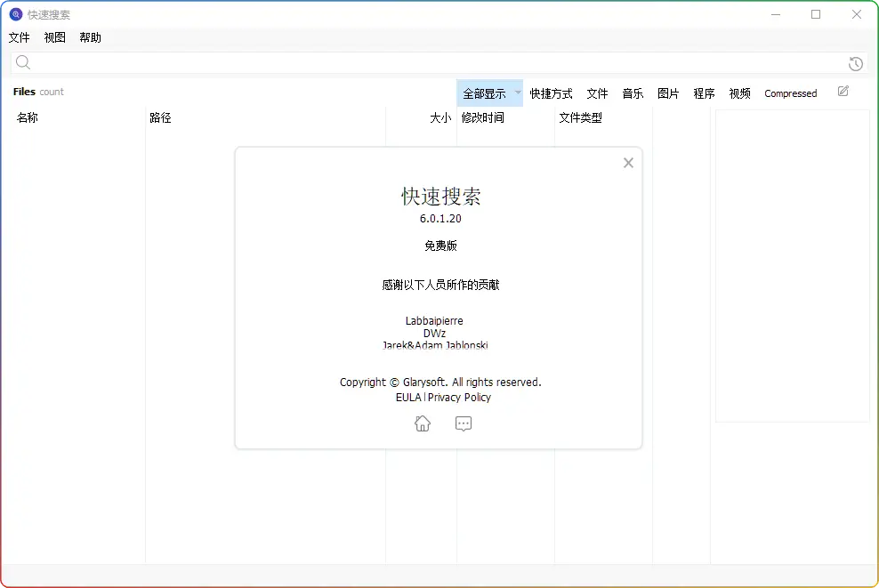Click the app logo in title bar
879x588 pixels.
[x=16, y=14]
